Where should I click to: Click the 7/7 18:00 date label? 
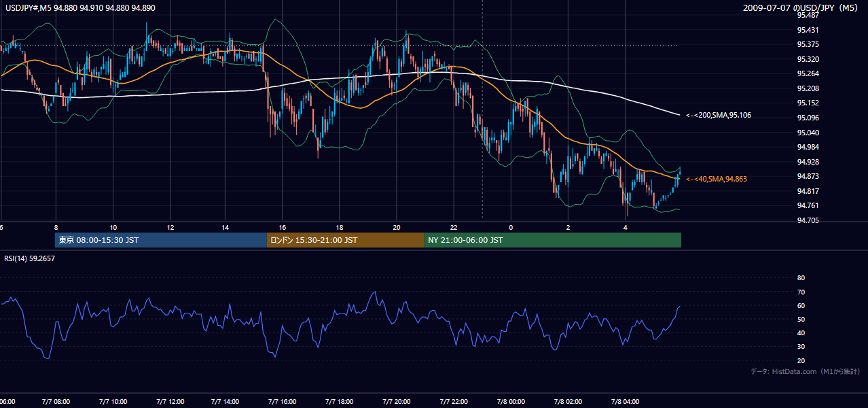(340, 402)
